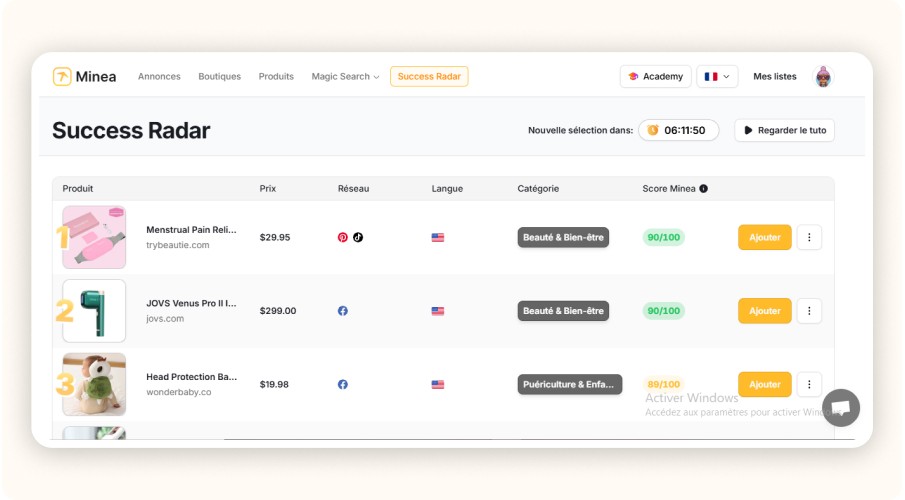Open the Menstrual Pain Relief product thumbnail
The height and width of the screenshot is (500, 905).
pyautogui.click(x=94, y=237)
